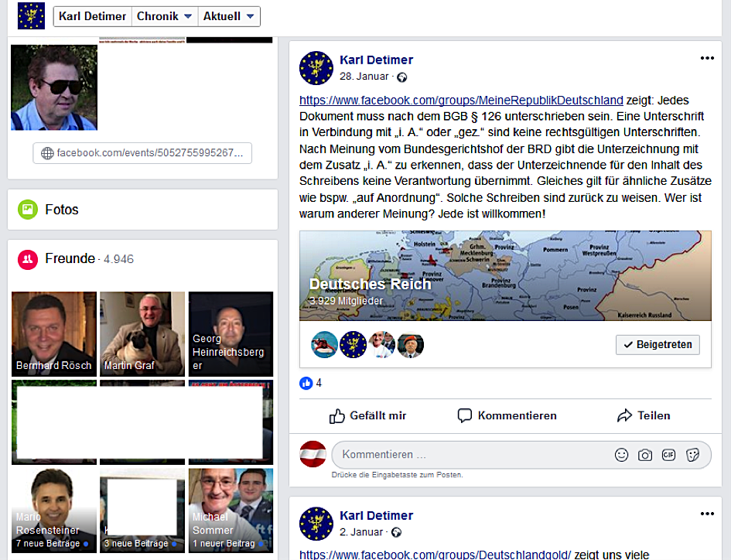This screenshot has height=560, width=731.
Task: Click Gefällt mir on the post
Action: 368,415
